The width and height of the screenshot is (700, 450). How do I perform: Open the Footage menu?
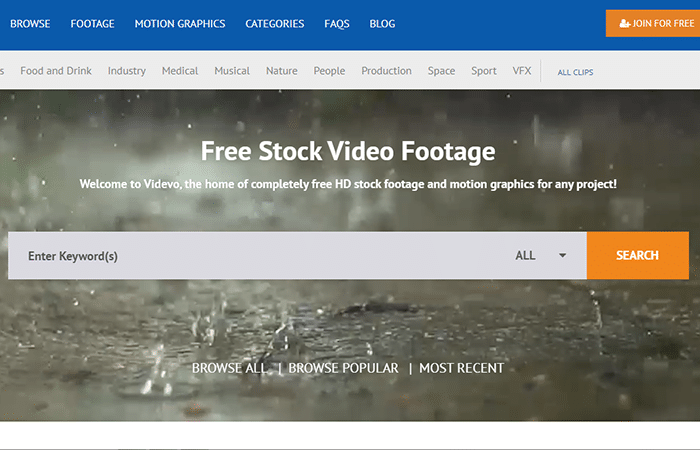click(x=92, y=24)
